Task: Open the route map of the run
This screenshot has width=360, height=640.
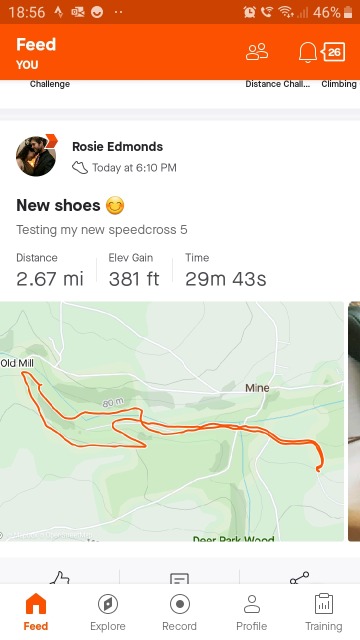Action: click(x=172, y=421)
